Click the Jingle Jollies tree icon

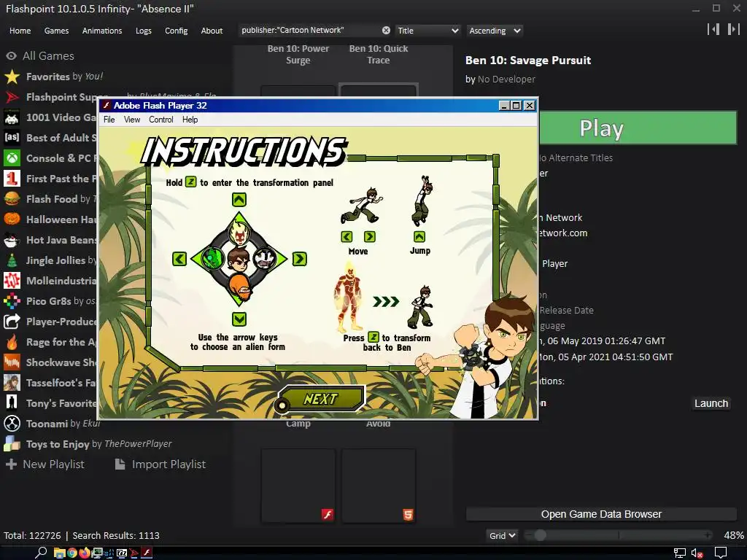12,260
